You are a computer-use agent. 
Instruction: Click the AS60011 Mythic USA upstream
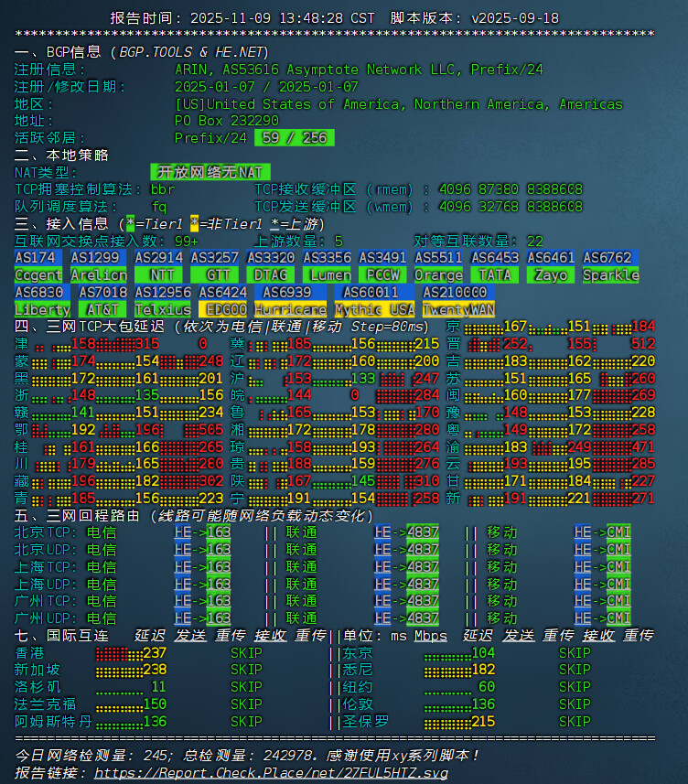[374, 301]
